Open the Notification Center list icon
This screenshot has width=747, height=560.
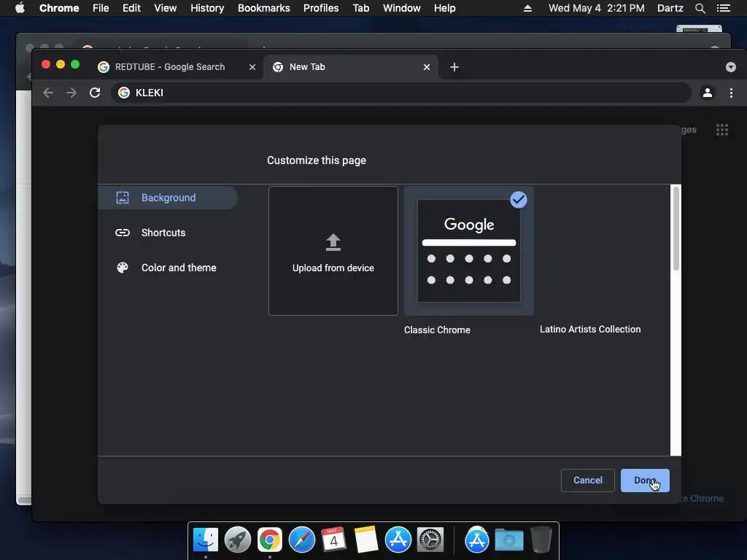(724, 8)
